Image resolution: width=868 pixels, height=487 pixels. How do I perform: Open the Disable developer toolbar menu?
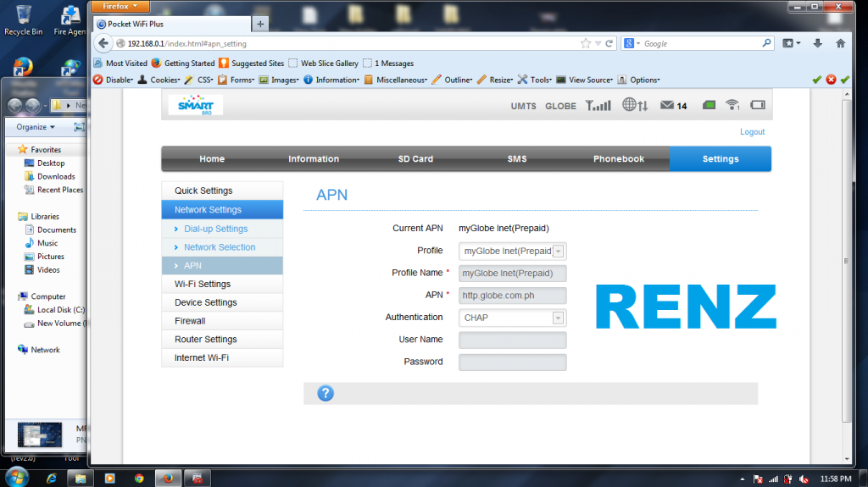click(113, 80)
